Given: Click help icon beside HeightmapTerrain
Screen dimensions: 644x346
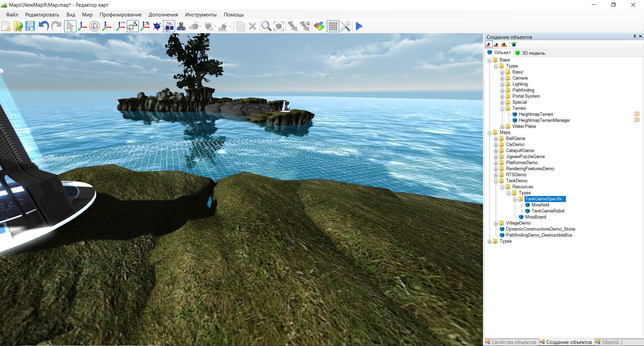Looking at the screenshot, I should pos(637,114).
